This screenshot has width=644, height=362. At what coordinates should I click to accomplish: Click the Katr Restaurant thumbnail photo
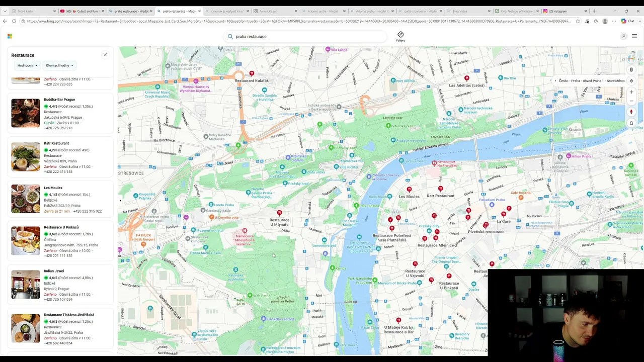coord(26,157)
